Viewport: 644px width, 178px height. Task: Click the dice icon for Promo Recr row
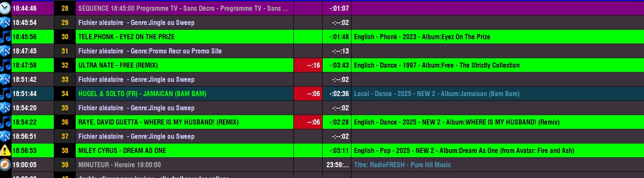point(5,51)
